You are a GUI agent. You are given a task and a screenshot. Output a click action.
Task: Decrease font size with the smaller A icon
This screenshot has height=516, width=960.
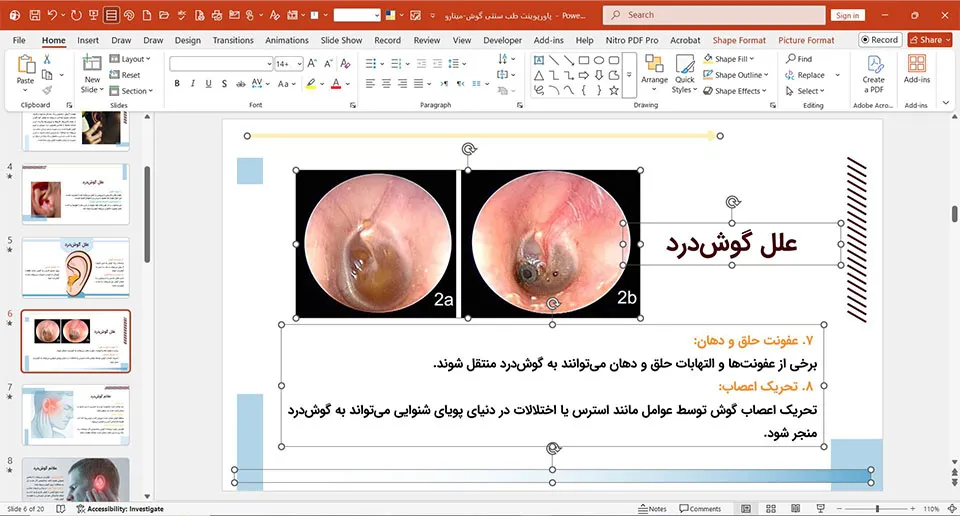[329, 64]
